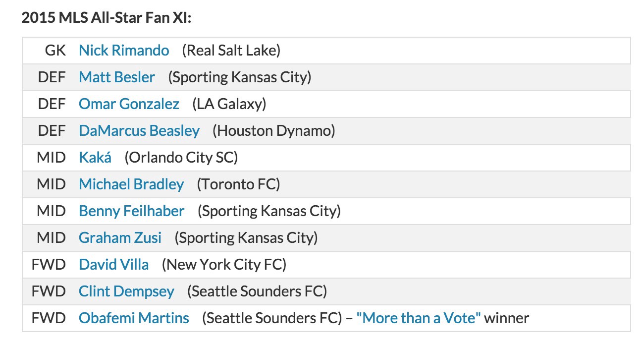Select the David Villa link
Screen dimensions: 644x347
(x=114, y=264)
